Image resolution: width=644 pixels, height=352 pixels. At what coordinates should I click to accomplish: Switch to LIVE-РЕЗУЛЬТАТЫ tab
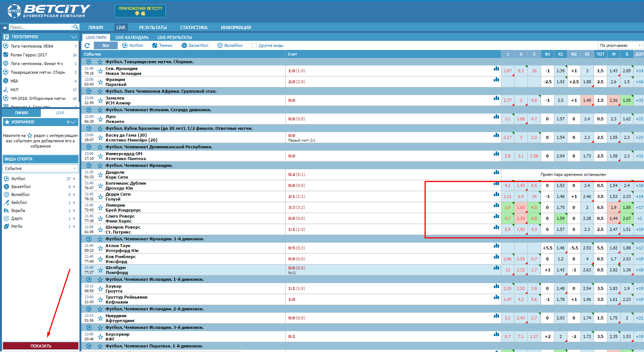pyautogui.click(x=174, y=37)
